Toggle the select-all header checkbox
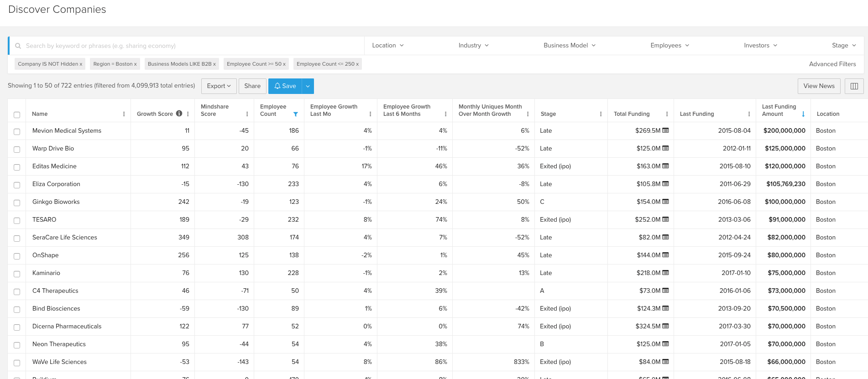The width and height of the screenshot is (868, 379). [17, 115]
